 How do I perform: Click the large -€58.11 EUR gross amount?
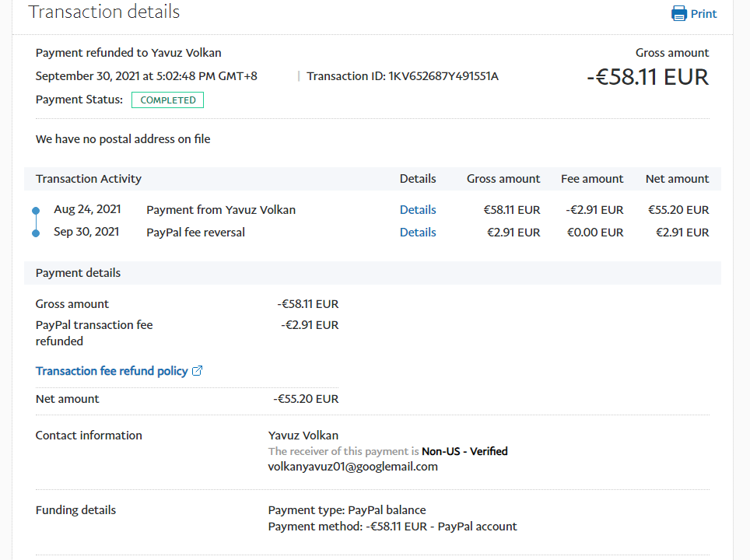click(647, 77)
